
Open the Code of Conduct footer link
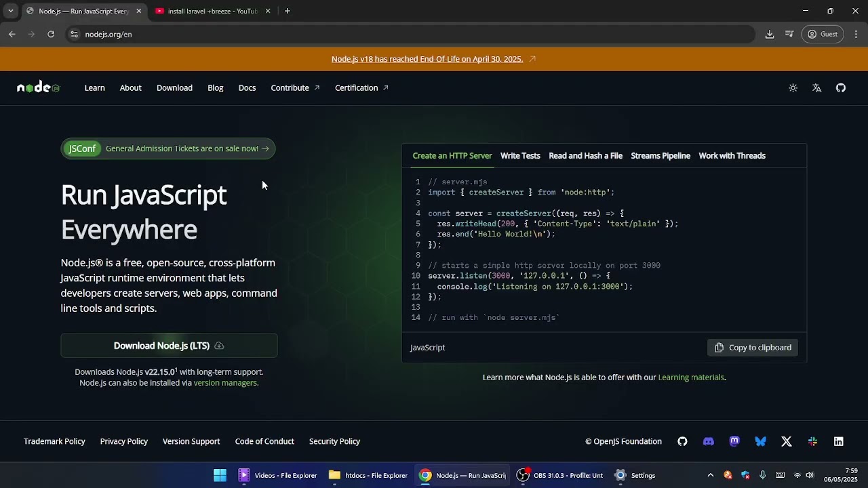[x=264, y=441]
